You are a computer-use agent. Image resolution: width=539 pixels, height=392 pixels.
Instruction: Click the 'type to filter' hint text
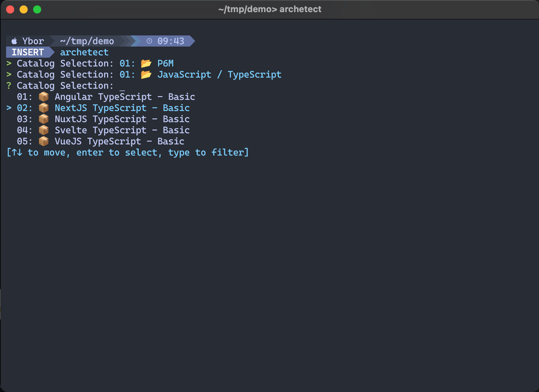(206, 152)
